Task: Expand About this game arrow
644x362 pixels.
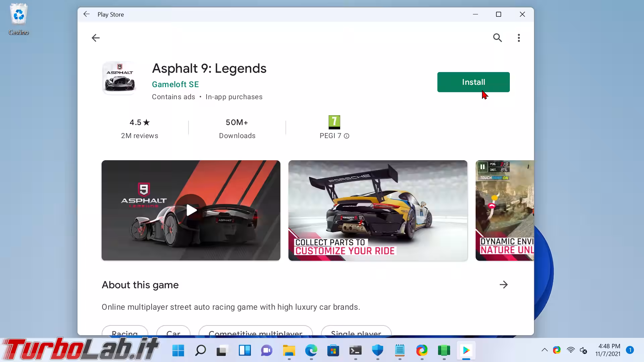Action: pyautogui.click(x=503, y=285)
